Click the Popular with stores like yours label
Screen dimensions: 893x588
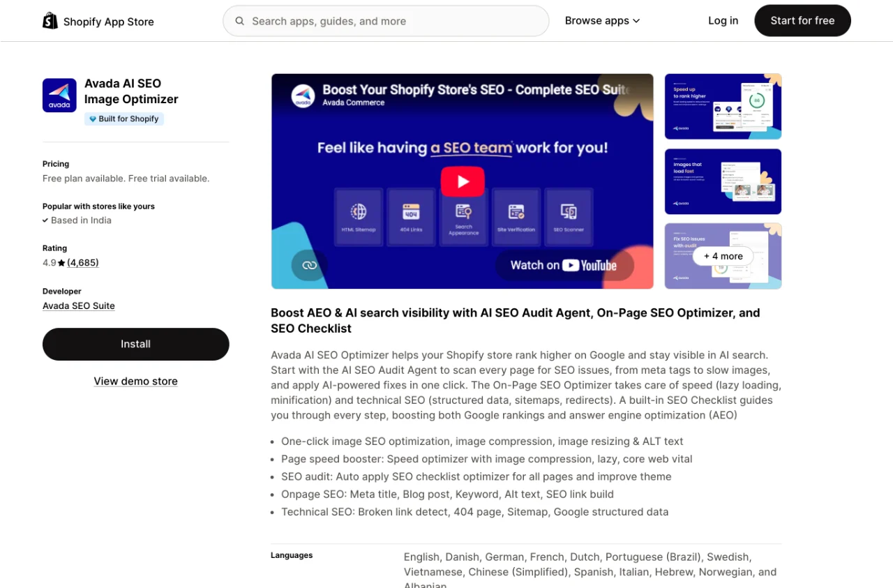(98, 206)
